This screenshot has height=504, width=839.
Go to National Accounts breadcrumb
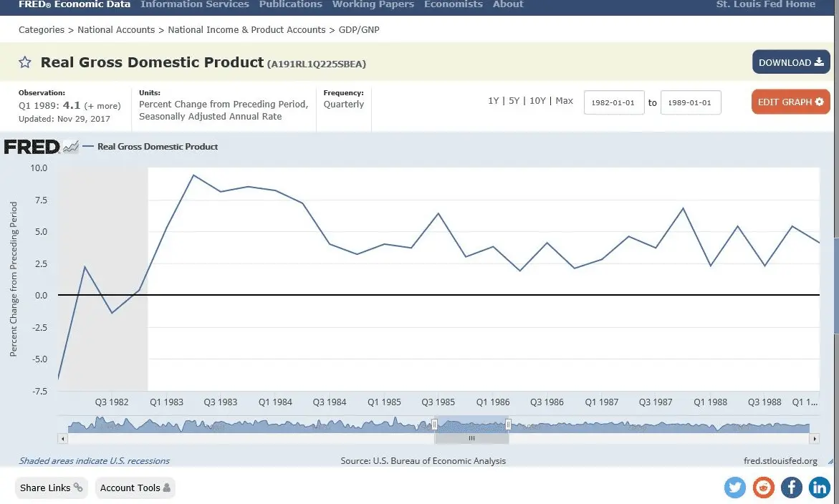pyautogui.click(x=116, y=30)
